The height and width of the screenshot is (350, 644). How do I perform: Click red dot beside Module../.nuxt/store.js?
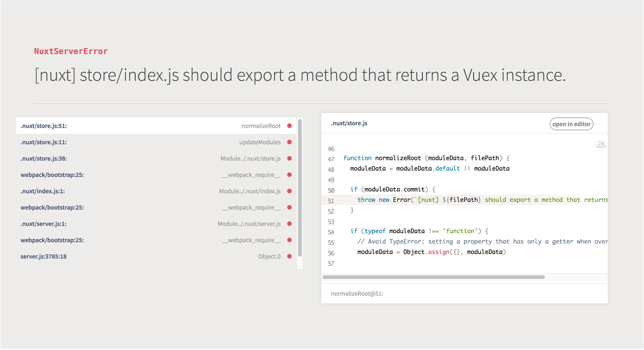[x=289, y=159]
